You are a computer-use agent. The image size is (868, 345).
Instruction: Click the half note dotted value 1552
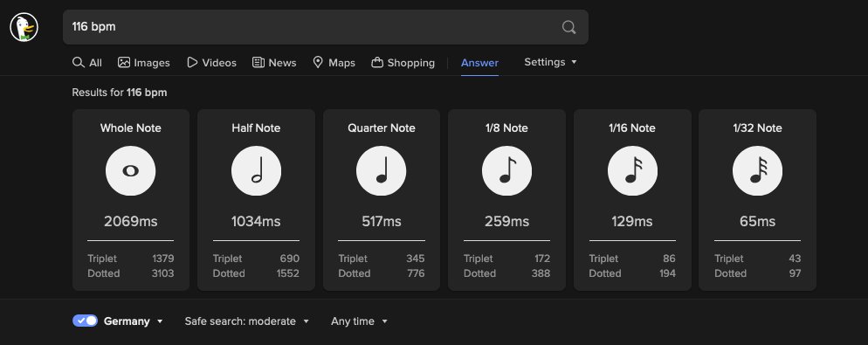coord(288,273)
